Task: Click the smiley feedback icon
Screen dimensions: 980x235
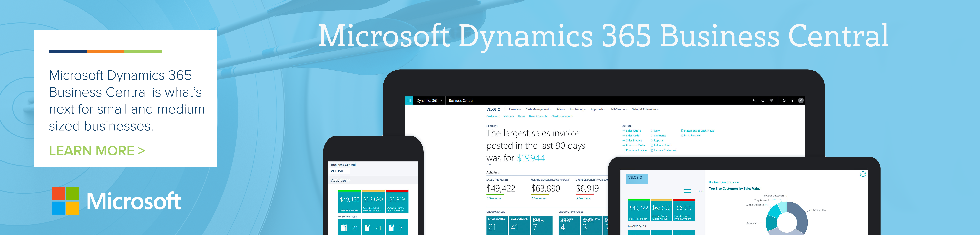Action: tap(763, 100)
